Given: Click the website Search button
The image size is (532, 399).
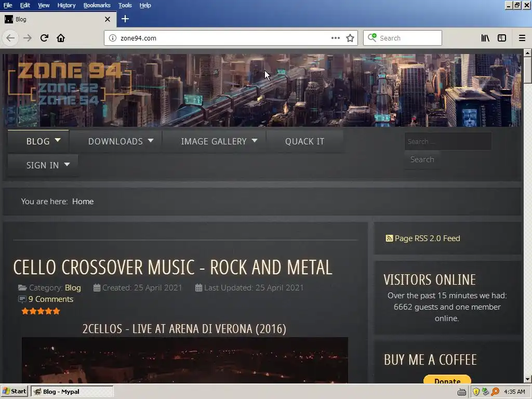Looking at the screenshot, I should [x=422, y=159].
